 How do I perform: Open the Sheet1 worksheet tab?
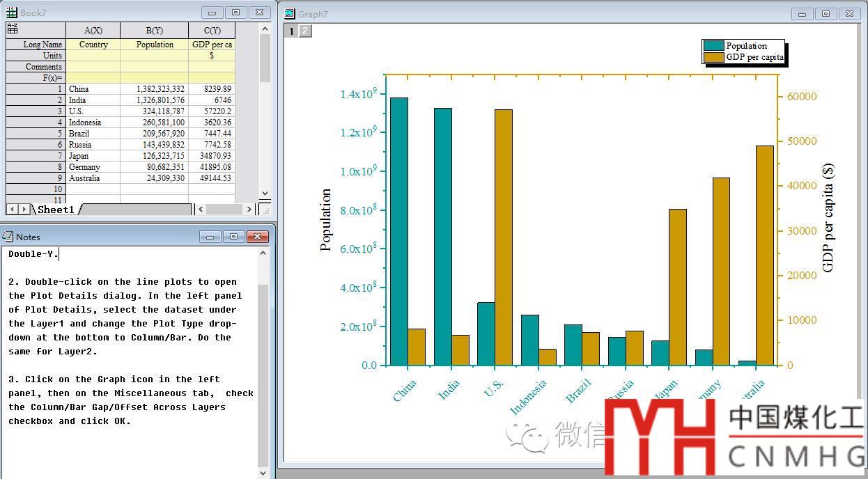(x=56, y=210)
